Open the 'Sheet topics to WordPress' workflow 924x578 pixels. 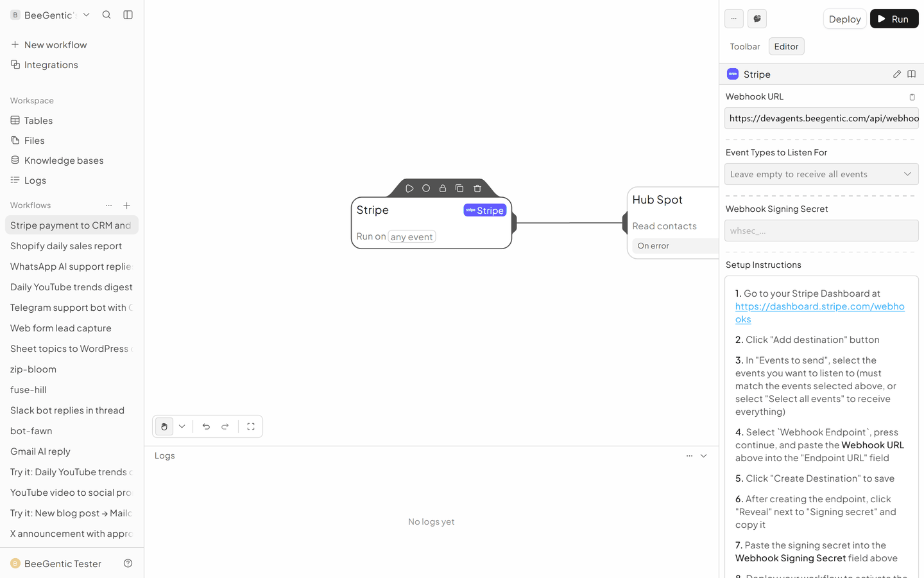click(x=72, y=349)
